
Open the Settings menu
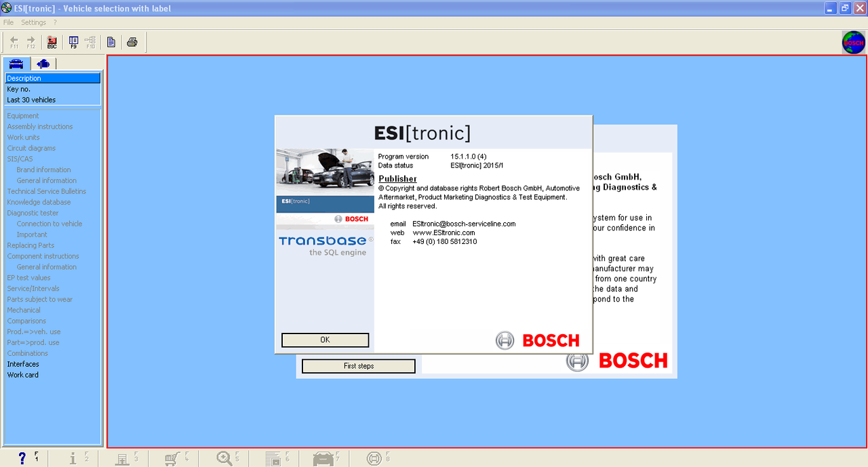(33, 22)
